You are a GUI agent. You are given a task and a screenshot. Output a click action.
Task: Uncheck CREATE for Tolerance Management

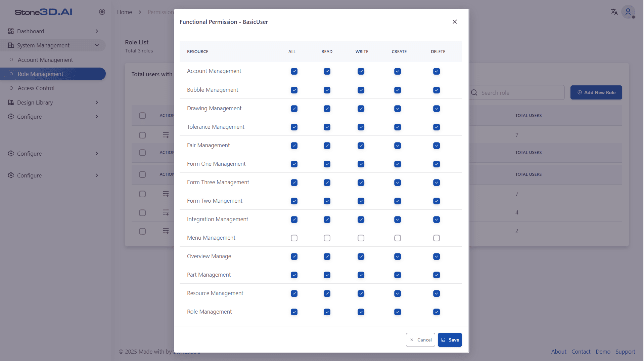pos(398,127)
